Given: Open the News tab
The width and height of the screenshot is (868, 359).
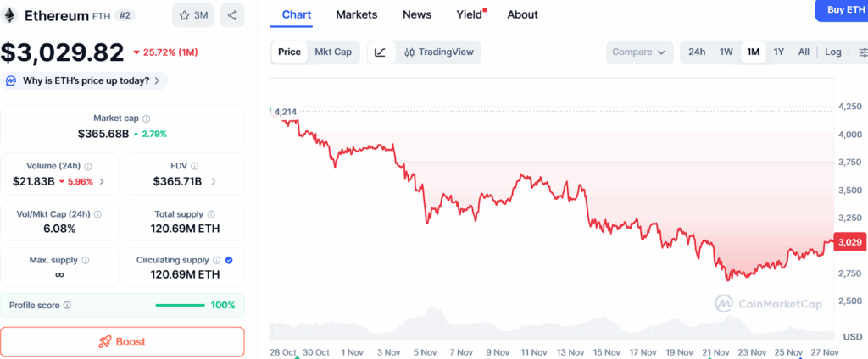Looking at the screenshot, I should click(x=416, y=14).
